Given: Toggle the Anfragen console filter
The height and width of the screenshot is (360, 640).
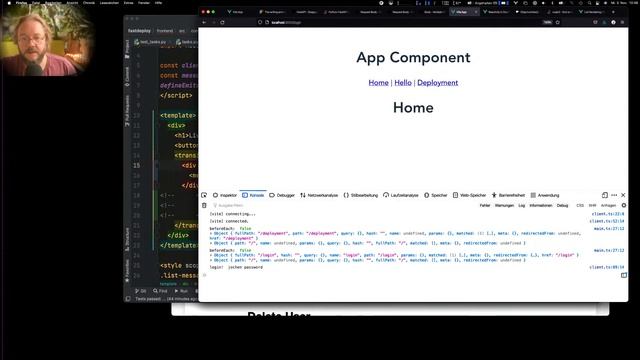Looking at the screenshot, I should coord(609,205).
